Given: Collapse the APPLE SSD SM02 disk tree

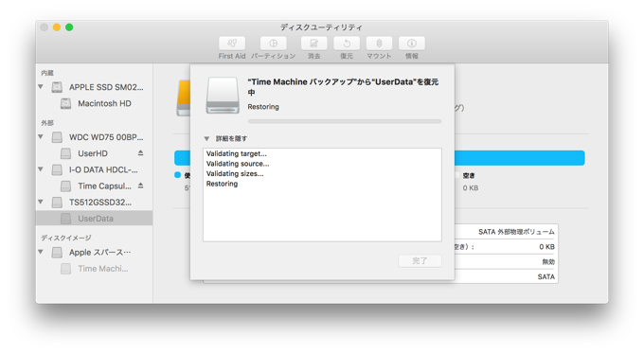Looking at the screenshot, I should (41, 87).
